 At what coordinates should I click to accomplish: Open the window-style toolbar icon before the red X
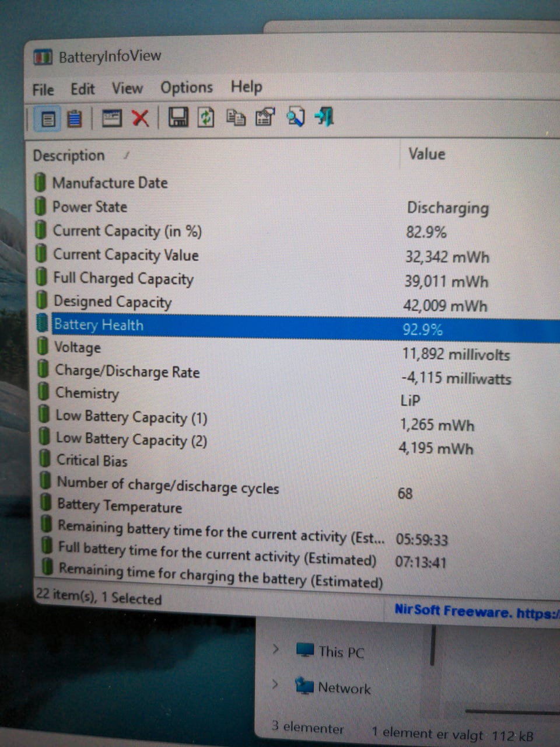click(111, 118)
